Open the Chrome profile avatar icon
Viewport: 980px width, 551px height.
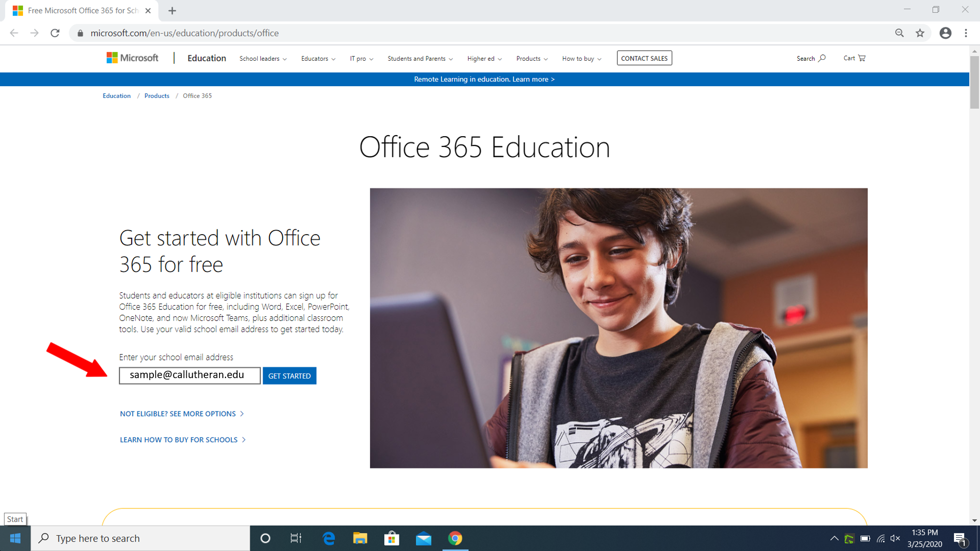945,33
